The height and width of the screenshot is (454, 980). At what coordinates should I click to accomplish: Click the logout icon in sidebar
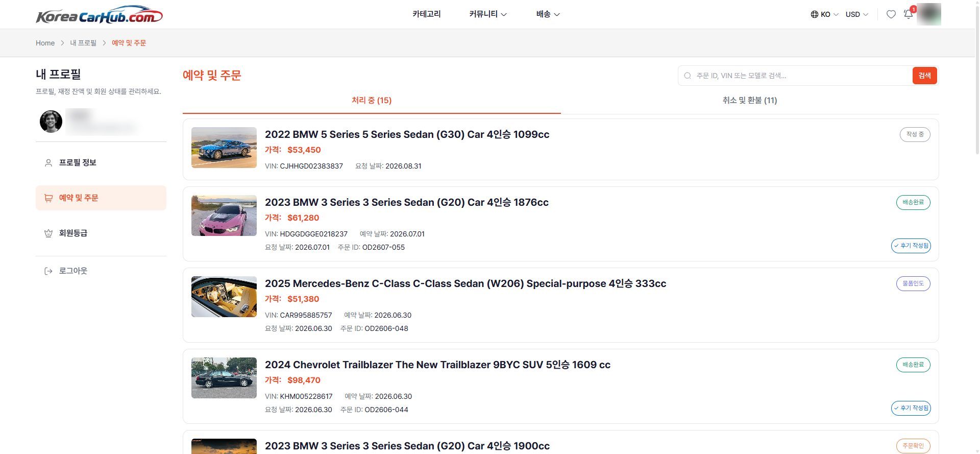[x=48, y=271]
